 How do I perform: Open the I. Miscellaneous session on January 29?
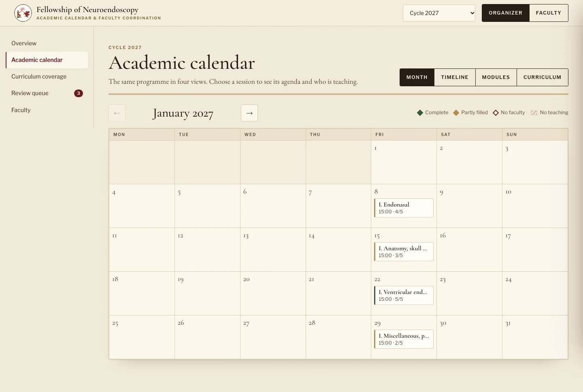pyautogui.click(x=404, y=339)
